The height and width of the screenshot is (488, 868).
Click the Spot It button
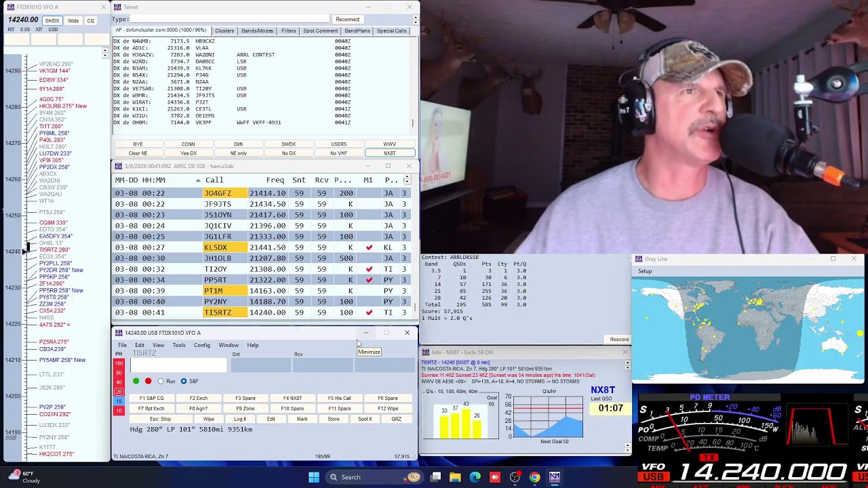[365, 419]
